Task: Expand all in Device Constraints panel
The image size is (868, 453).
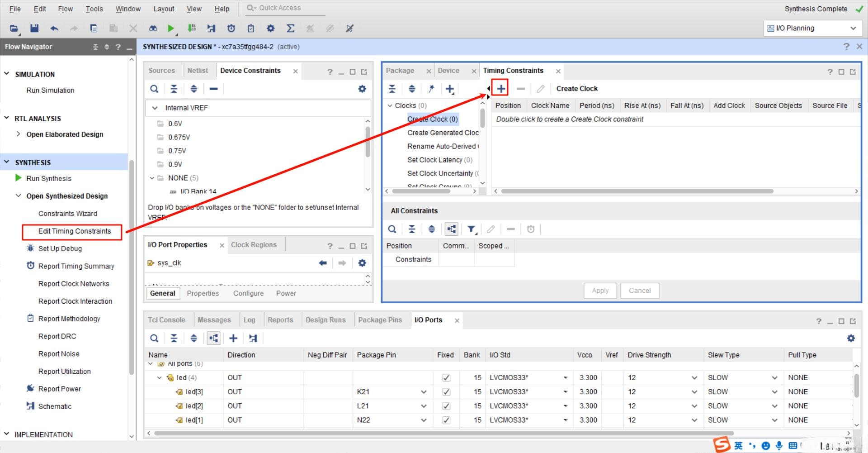Action: coord(193,89)
